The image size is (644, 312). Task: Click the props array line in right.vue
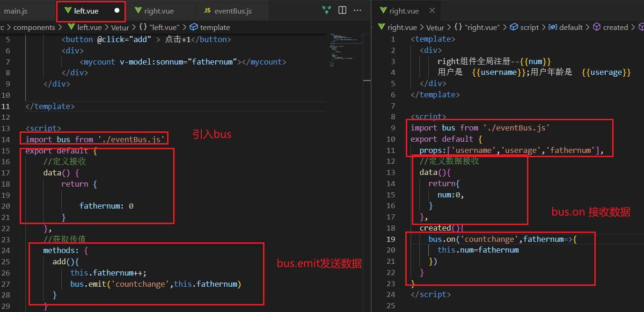[512, 150]
